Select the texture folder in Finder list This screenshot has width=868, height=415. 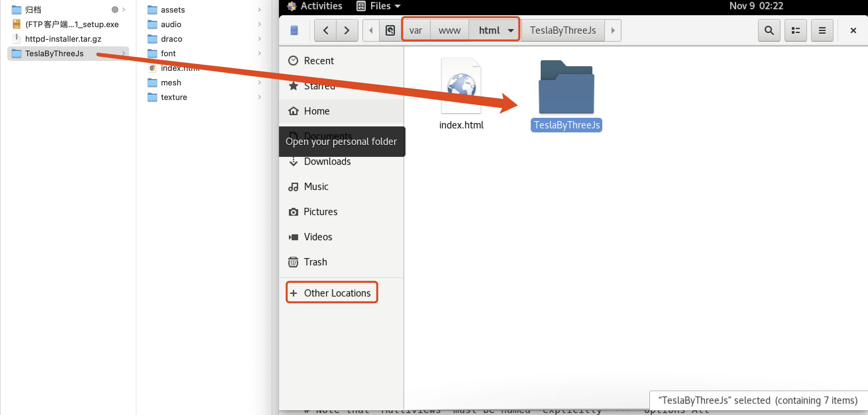click(174, 97)
